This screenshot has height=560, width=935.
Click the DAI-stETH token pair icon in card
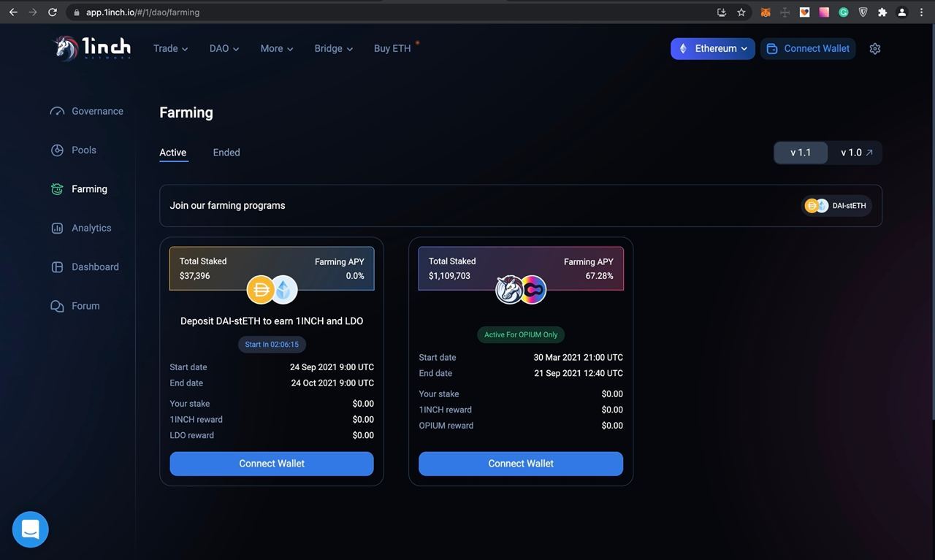[272, 290]
